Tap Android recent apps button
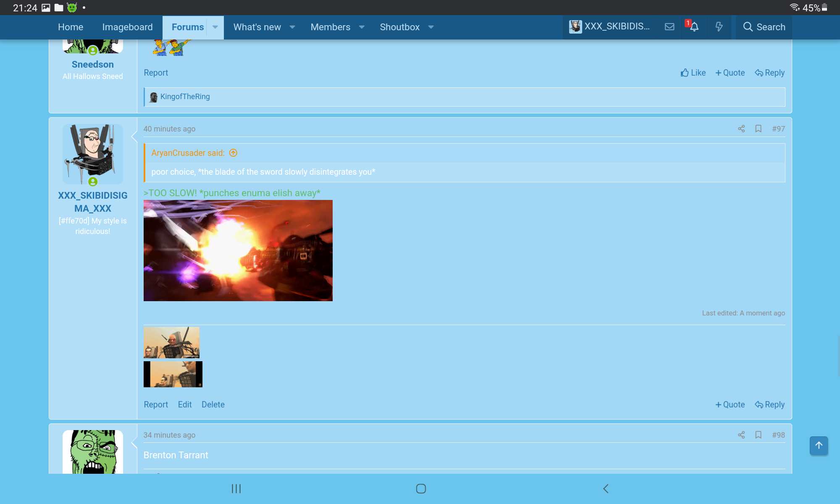The height and width of the screenshot is (504, 840). point(236,488)
